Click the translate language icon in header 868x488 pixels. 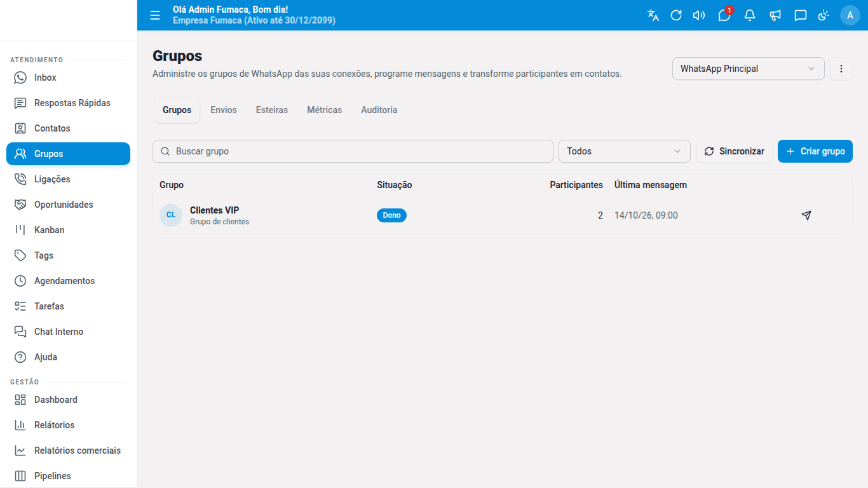coord(653,15)
